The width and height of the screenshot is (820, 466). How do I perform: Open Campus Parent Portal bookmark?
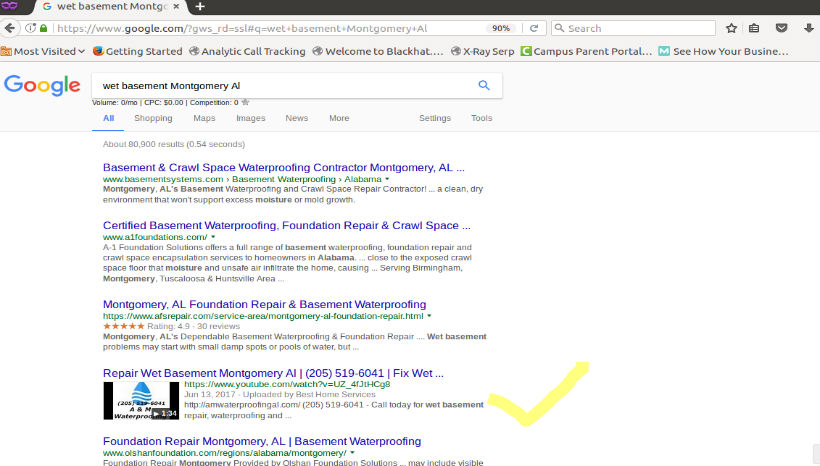point(586,51)
